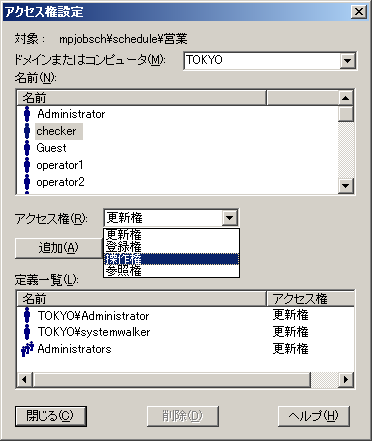Select the TOKYO¥systemwalker entry icon
Screen dimensions: 372x441
tap(27, 332)
